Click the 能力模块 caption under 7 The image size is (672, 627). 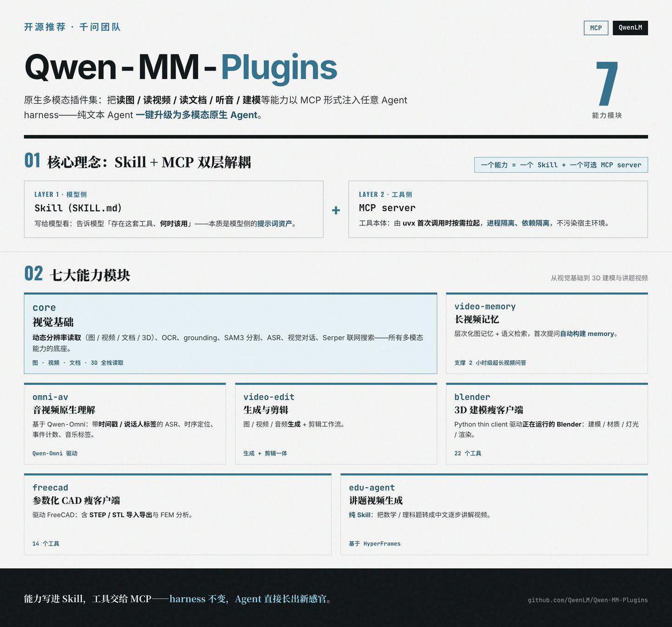[x=607, y=115]
